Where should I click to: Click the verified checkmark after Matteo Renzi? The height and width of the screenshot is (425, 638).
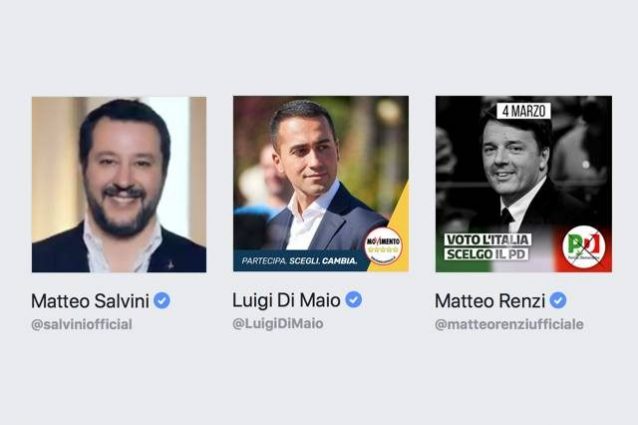558,301
